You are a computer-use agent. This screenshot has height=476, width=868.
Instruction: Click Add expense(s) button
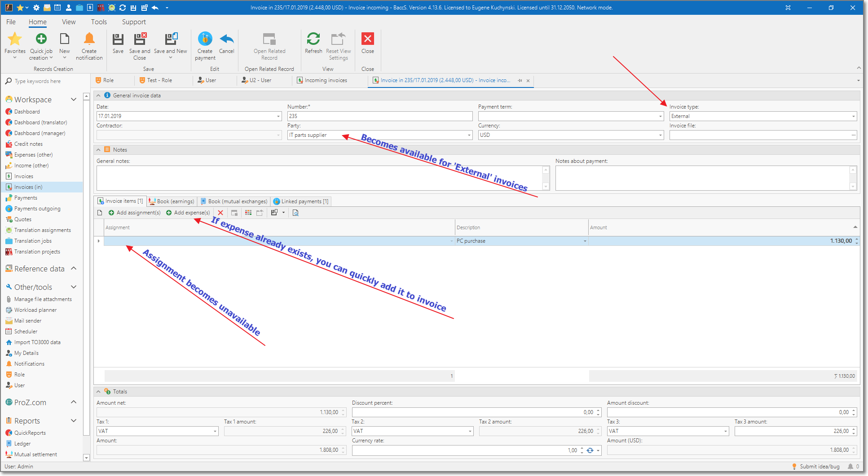tap(188, 213)
